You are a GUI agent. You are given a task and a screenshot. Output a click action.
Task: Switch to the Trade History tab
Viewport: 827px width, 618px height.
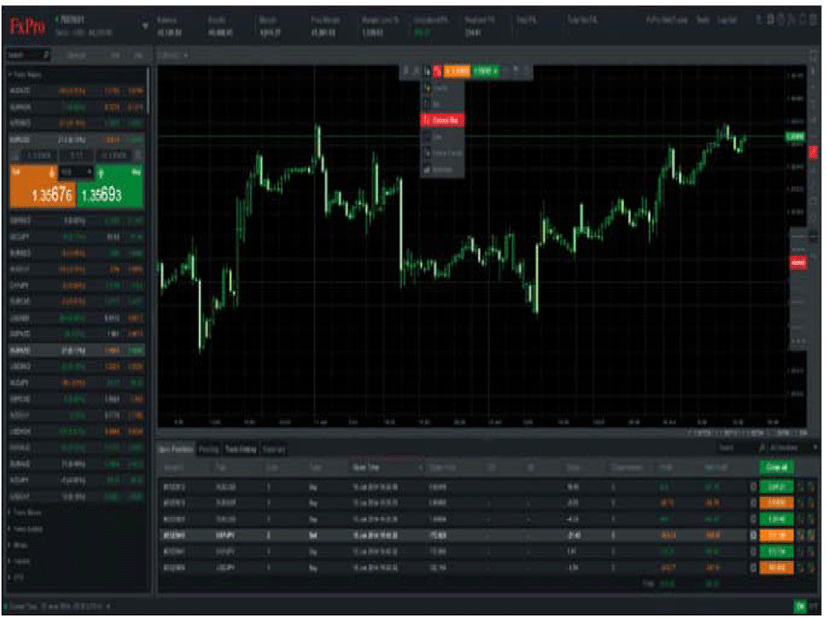click(241, 450)
